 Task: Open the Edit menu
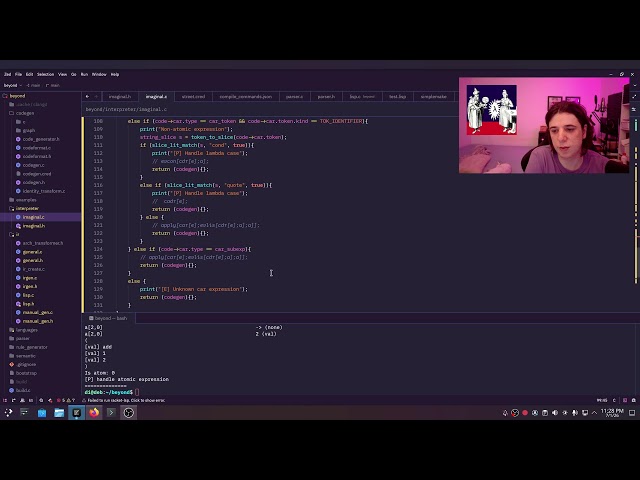coord(29,74)
